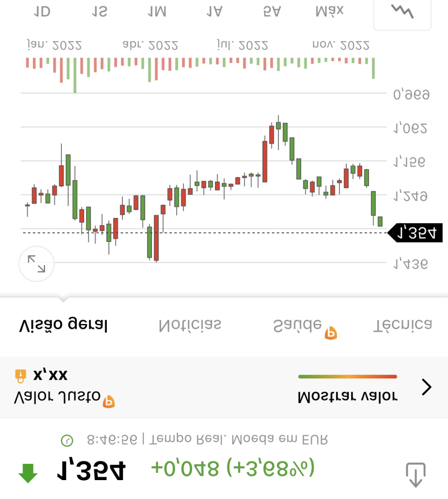
Task: Tap the boxed arrow icon beside the price change
Action: (415, 475)
